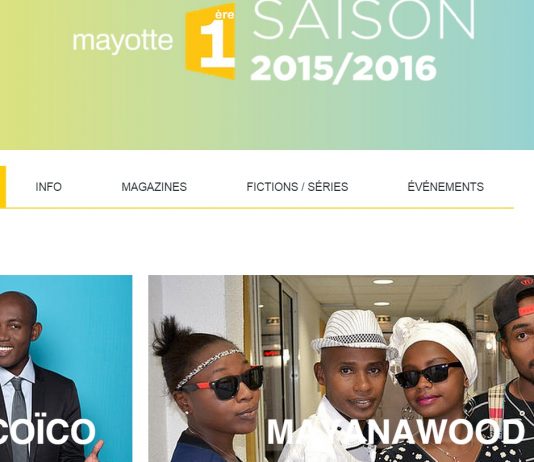Click the orange Mayotte 1ère logo icon
This screenshot has height=462, width=534.
click(210, 42)
